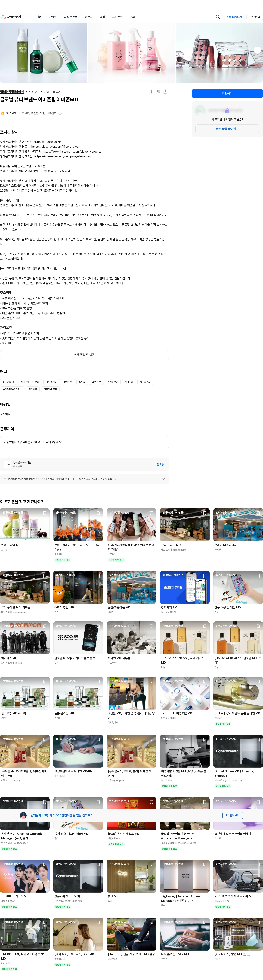Open the search magnifier icon
This screenshot has width=263, height=980.
click(x=218, y=17)
